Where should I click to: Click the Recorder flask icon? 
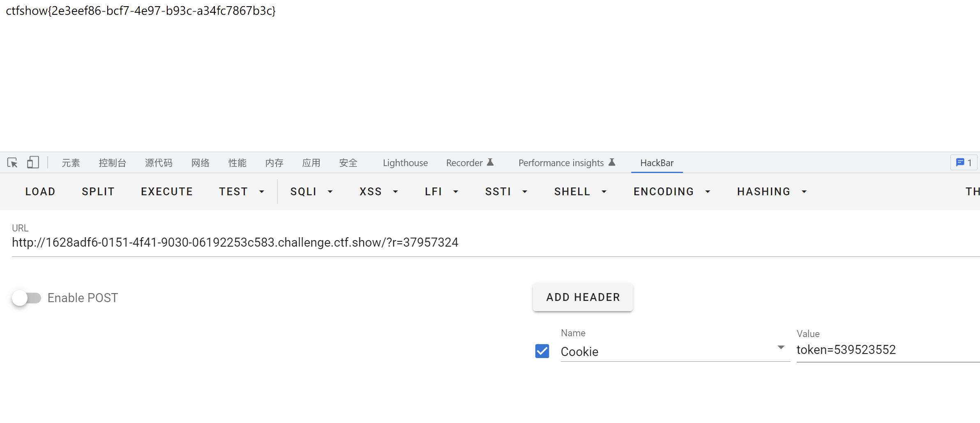(x=490, y=162)
